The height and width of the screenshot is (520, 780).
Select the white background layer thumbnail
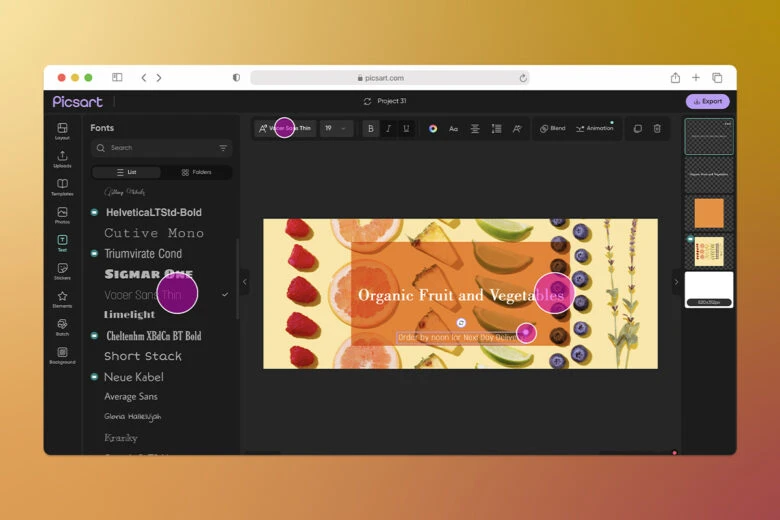click(x=709, y=290)
